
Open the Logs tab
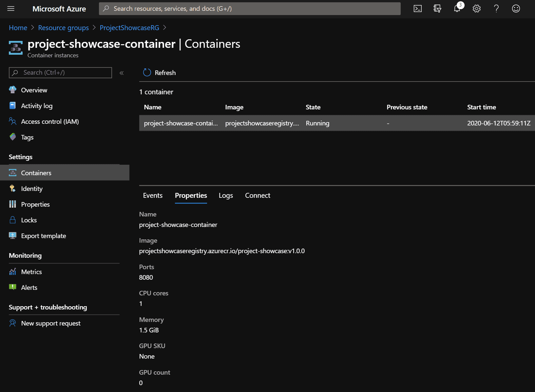click(226, 195)
